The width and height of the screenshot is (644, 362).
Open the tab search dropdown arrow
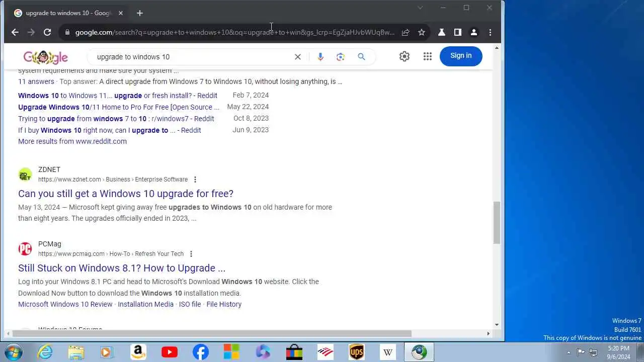[420, 8]
